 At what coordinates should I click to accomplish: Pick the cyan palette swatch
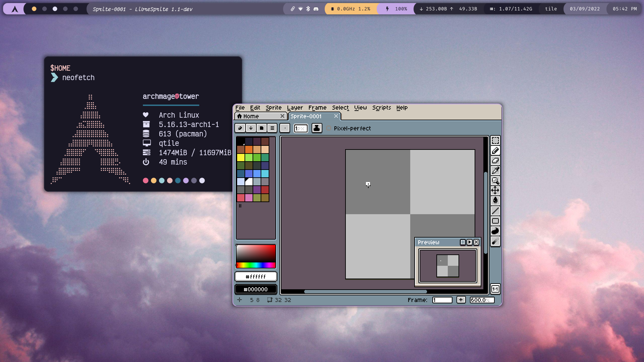coord(265,174)
